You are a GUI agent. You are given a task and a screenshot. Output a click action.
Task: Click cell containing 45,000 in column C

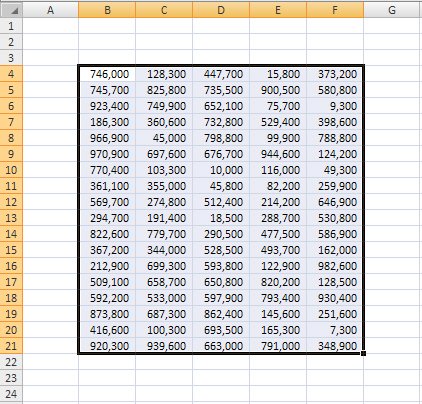coord(164,138)
